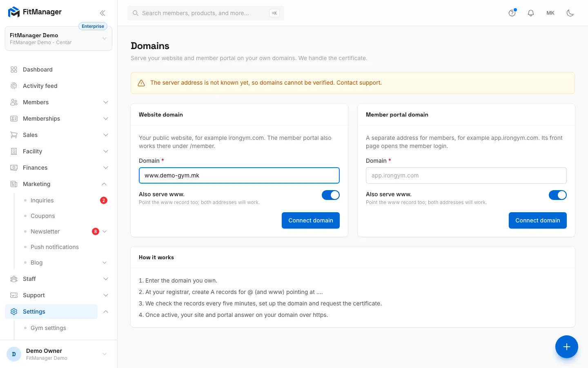Click the Facility building icon

coord(14,151)
